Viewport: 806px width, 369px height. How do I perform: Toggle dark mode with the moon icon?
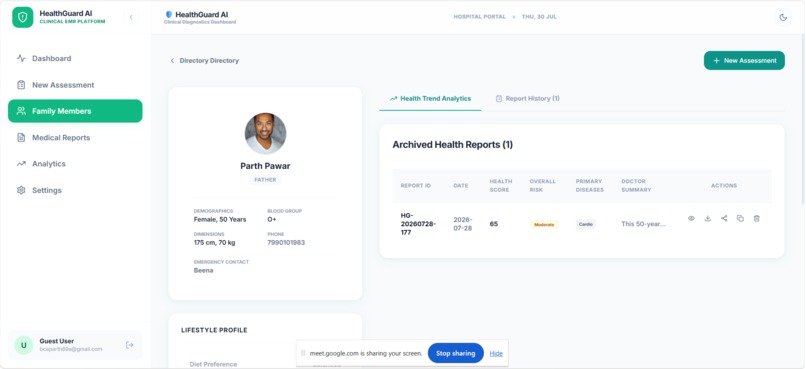pos(783,17)
